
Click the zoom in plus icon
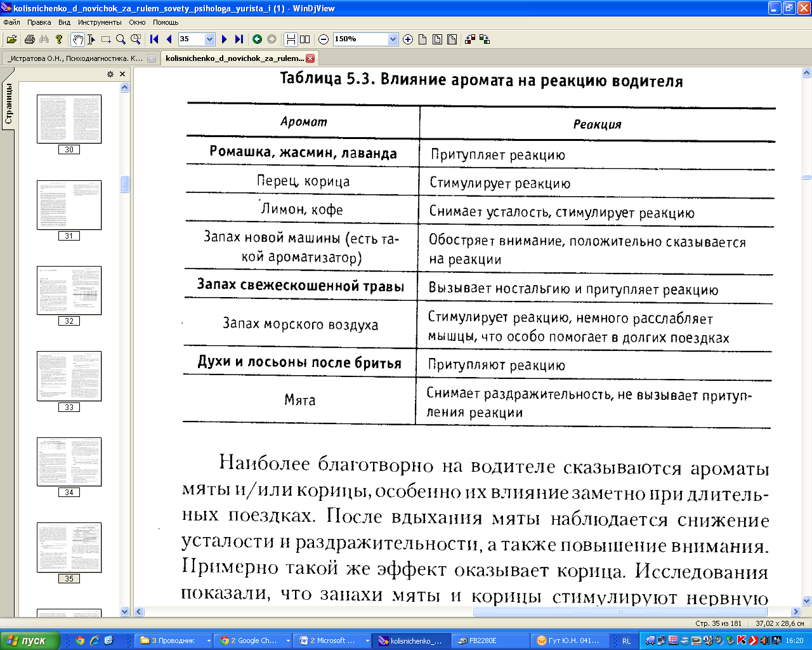(408, 39)
